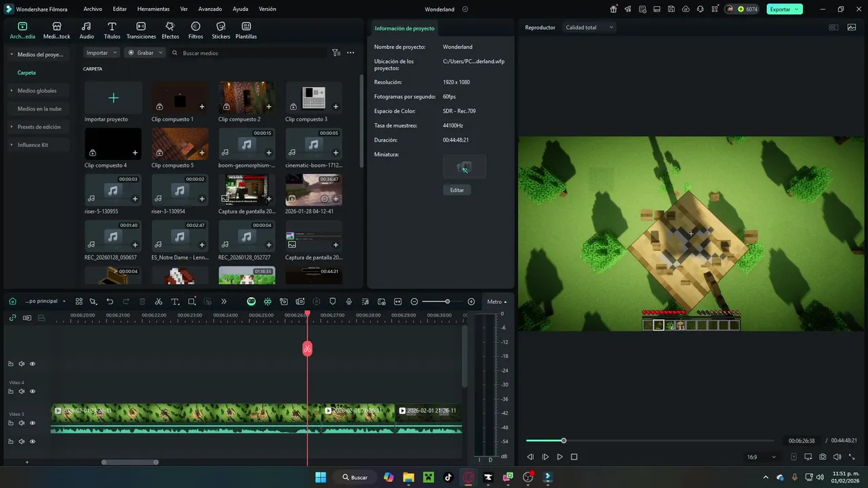Add Clip compuesto 1 with its plus icon

pos(201,106)
